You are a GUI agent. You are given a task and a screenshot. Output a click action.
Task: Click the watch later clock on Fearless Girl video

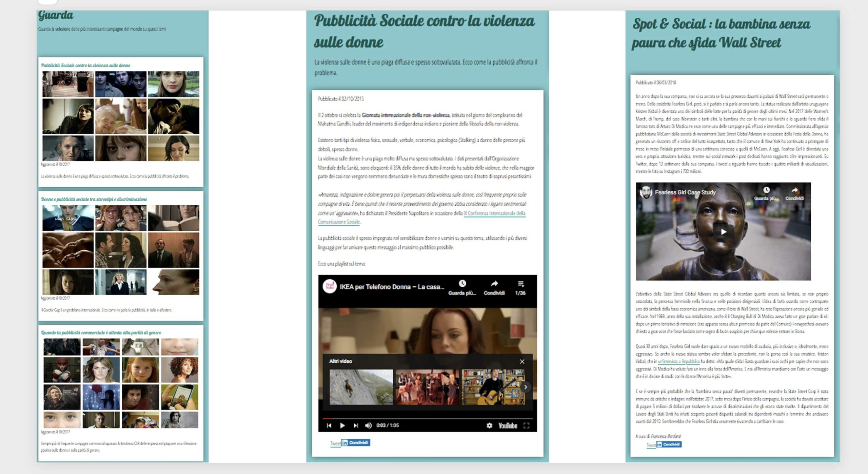click(x=766, y=190)
